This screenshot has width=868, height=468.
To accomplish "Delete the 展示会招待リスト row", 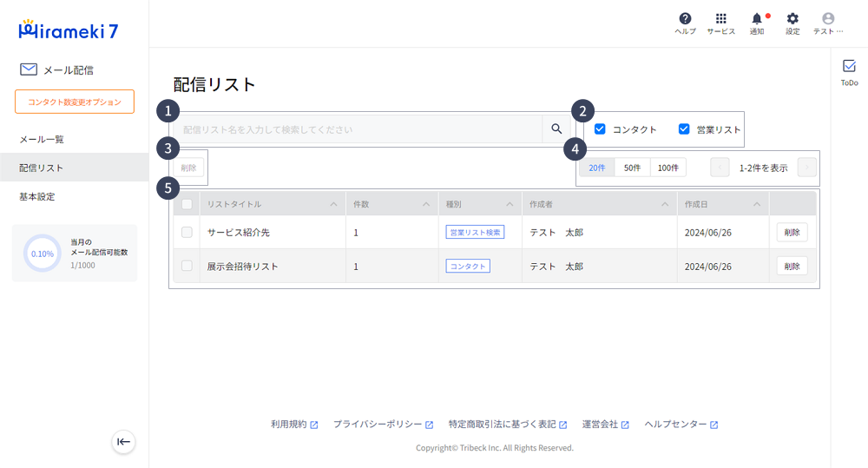I will click(x=792, y=267).
